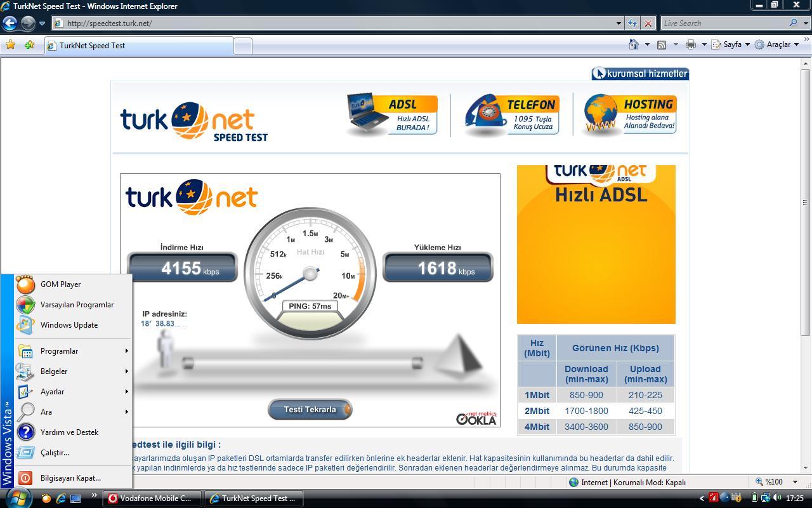
Task: Click the Testi Tekrarla button
Action: click(x=310, y=410)
